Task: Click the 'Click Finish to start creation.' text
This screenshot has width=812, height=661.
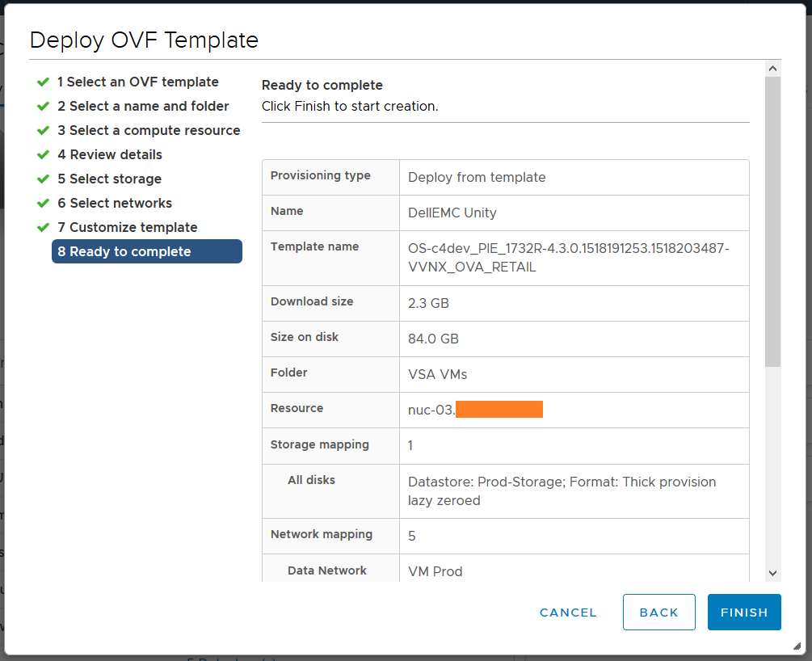Action: pyautogui.click(x=350, y=106)
